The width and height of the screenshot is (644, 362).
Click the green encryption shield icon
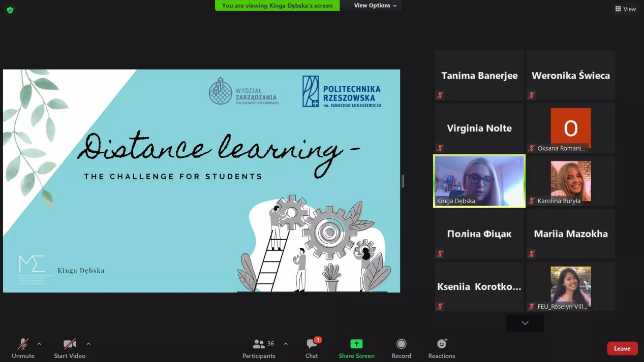click(10, 10)
